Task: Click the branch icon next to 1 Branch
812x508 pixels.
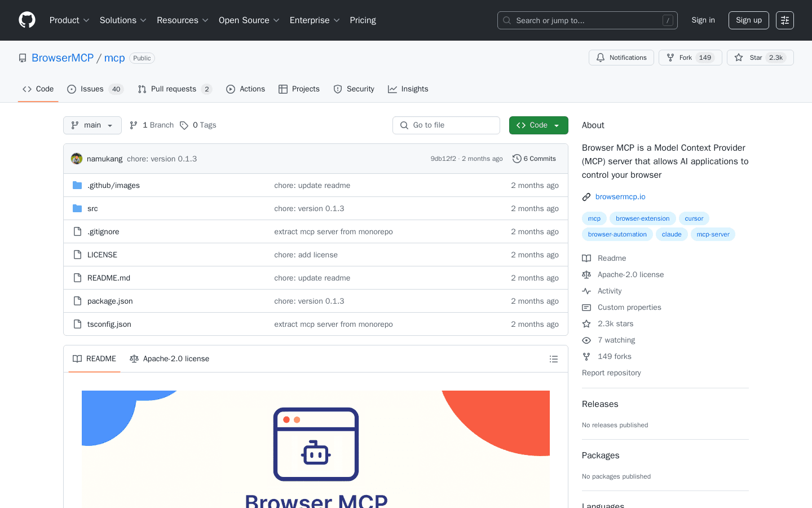Action: (133, 125)
